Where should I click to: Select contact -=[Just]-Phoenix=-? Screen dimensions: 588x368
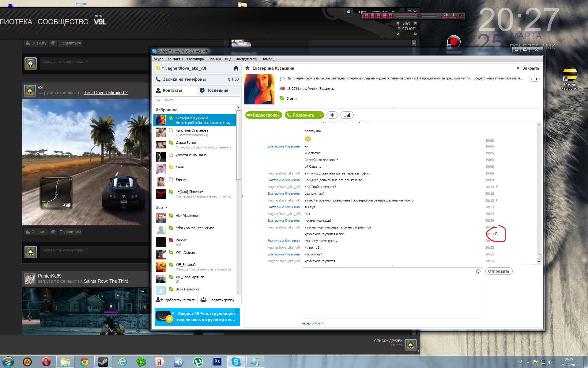(195, 194)
